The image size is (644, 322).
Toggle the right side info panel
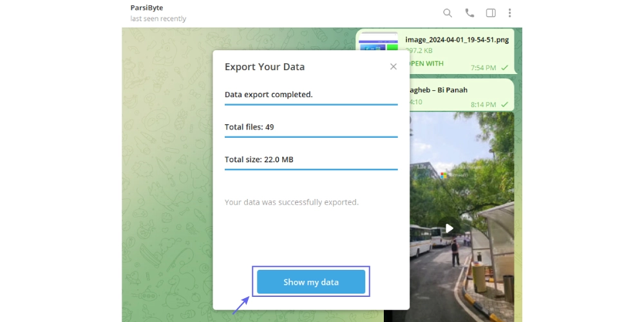[490, 13]
